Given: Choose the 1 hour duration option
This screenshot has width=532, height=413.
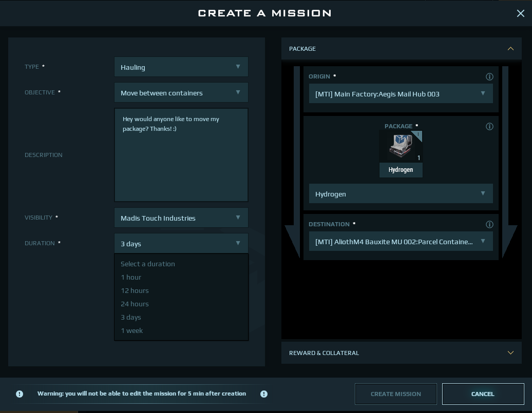Looking at the screenshot, I should pyautogui.click(x=131, y=277).
